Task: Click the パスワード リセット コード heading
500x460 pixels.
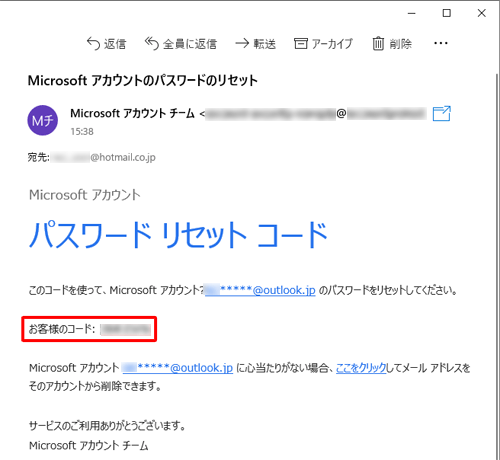Action: point(178,235)
